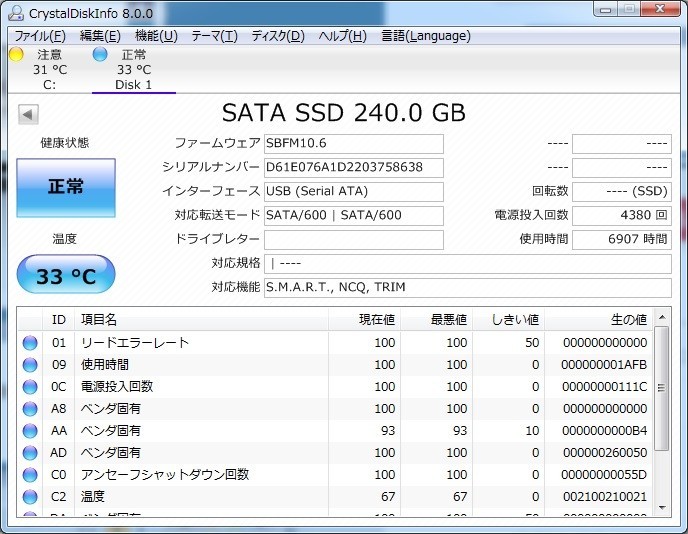Click the ID column header
This screenshot has height=534, width=688.
(59, 319)
